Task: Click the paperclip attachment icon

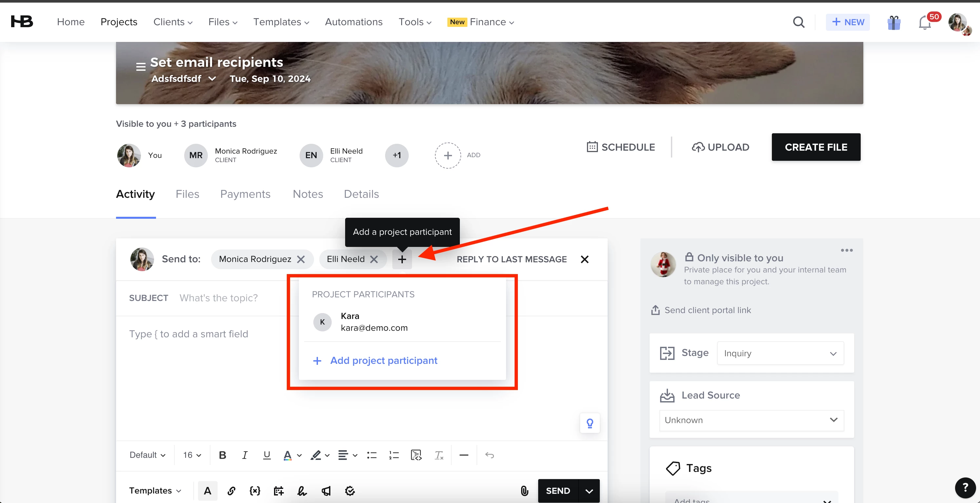Action: [524, 491]
